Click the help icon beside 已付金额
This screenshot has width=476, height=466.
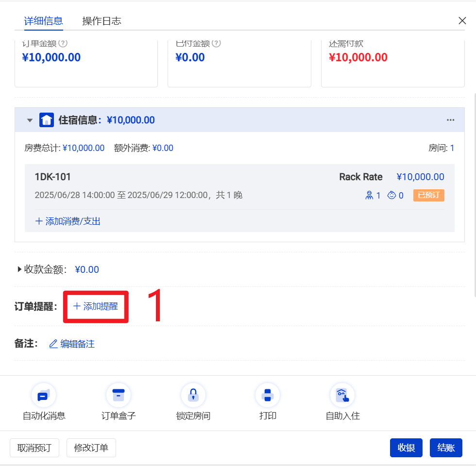216,44
